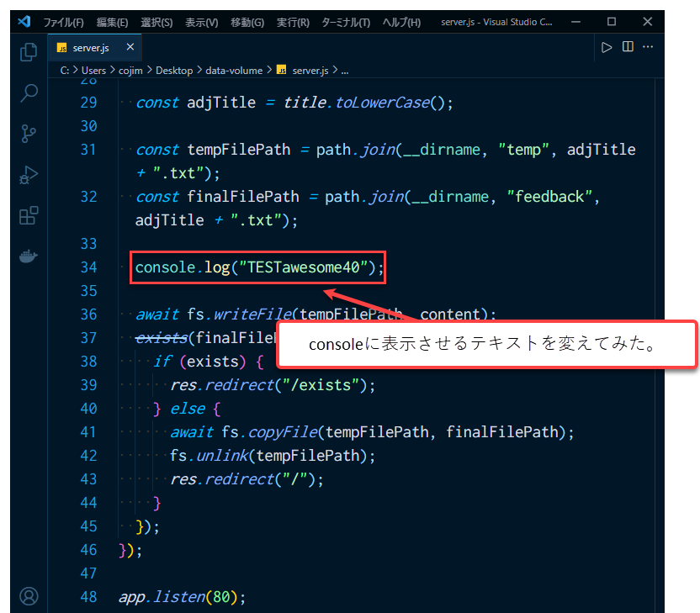Screen dimensions: 700x613
Task: Click line number 29 in gutter
Action: (88, 103)
